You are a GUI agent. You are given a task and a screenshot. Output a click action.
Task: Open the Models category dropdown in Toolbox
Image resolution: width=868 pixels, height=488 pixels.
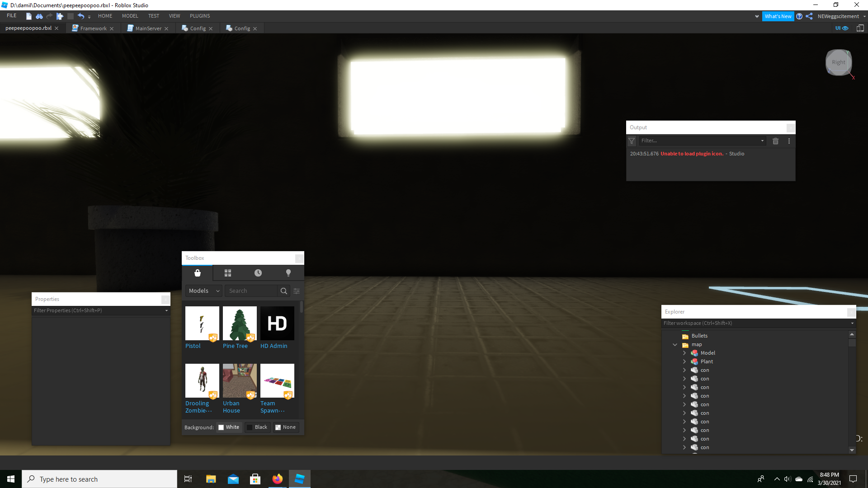pyautogui.click(x=203, y=291)
